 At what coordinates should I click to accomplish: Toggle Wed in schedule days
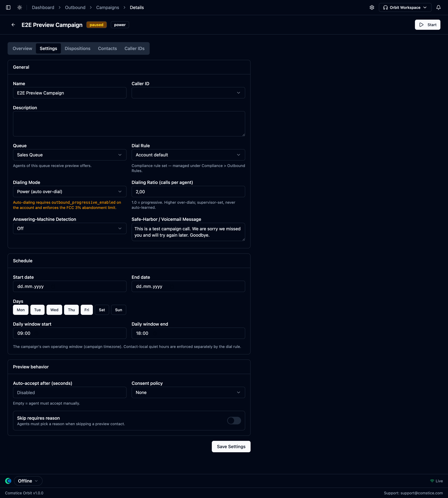pos(54,310)
